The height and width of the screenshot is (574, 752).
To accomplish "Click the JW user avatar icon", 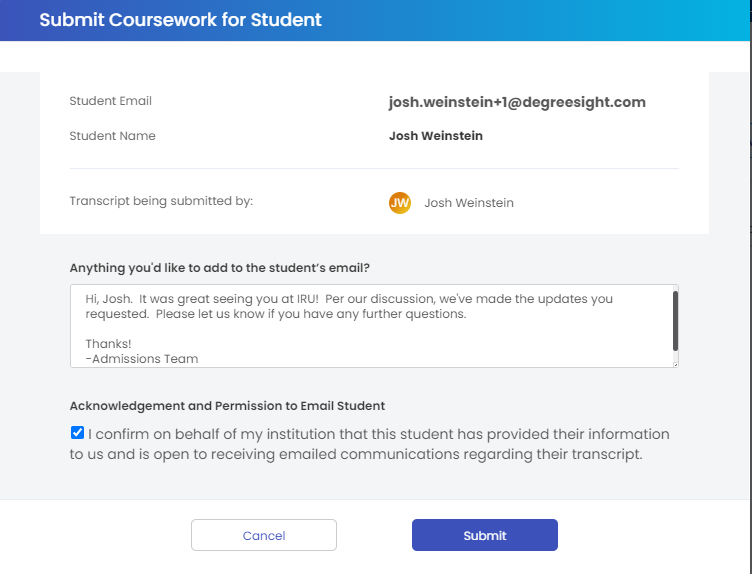I will coord(400,203).
